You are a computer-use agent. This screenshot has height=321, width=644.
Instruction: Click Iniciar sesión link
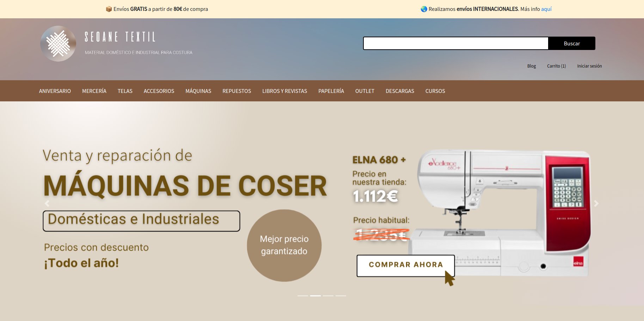pos(589,66)
